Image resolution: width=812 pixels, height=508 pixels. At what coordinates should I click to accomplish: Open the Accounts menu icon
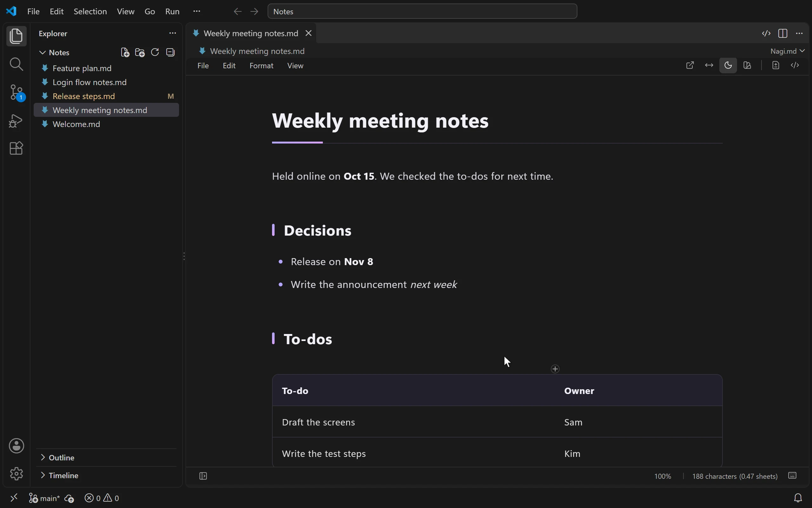coord(16,446)
